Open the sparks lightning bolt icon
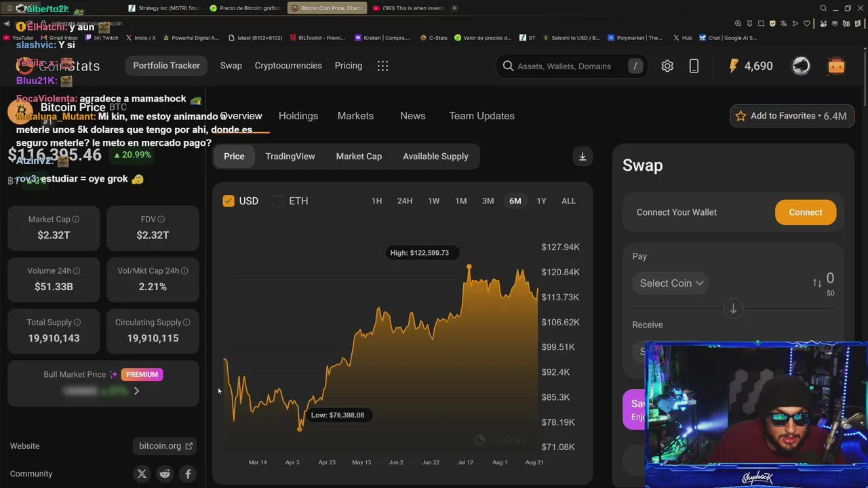This screenshot has height=488, width=868. click(x=734, y=66)
